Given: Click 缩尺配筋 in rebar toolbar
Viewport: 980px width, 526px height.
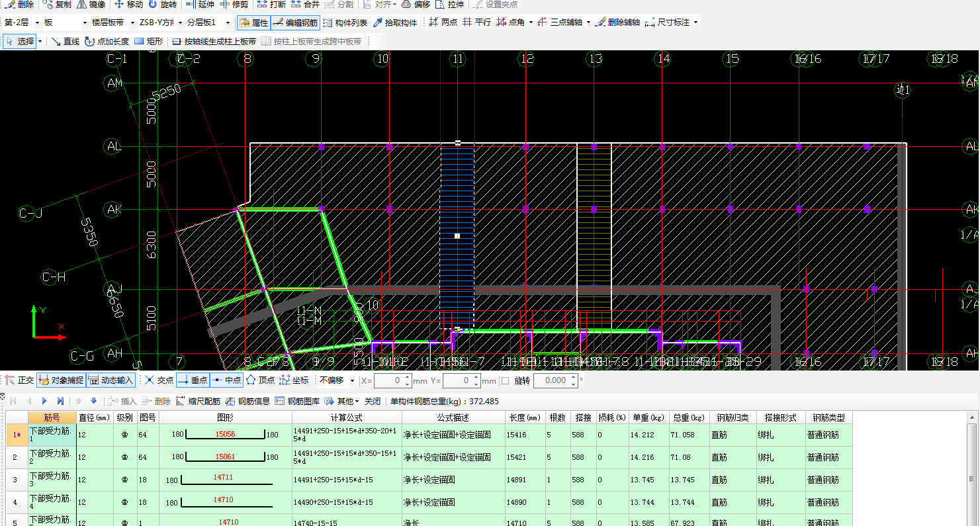Looking at the screenshot, I should click(x=198, y=401).
